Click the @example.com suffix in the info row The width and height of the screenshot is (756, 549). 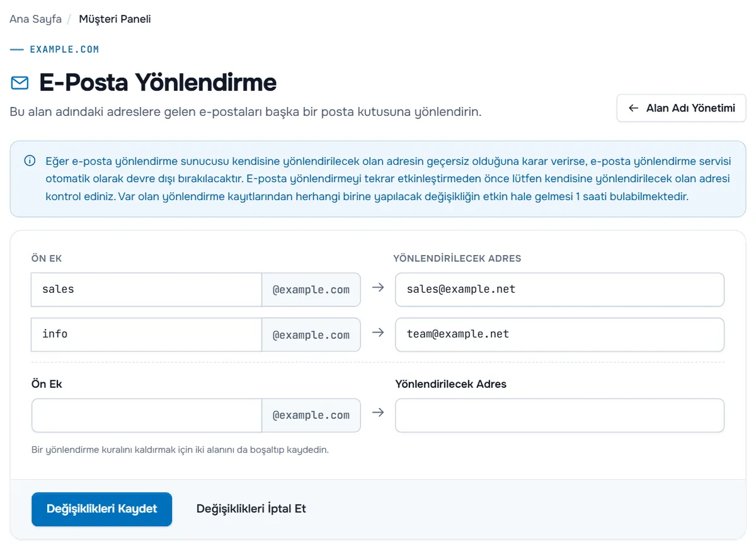pos(311,334)
